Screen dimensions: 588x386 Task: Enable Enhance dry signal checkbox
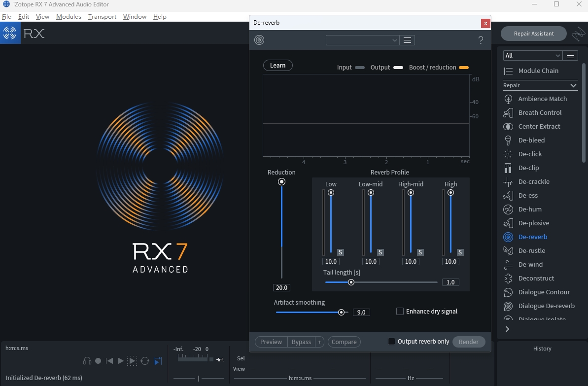pyautogui.click(x=400, y=312)
